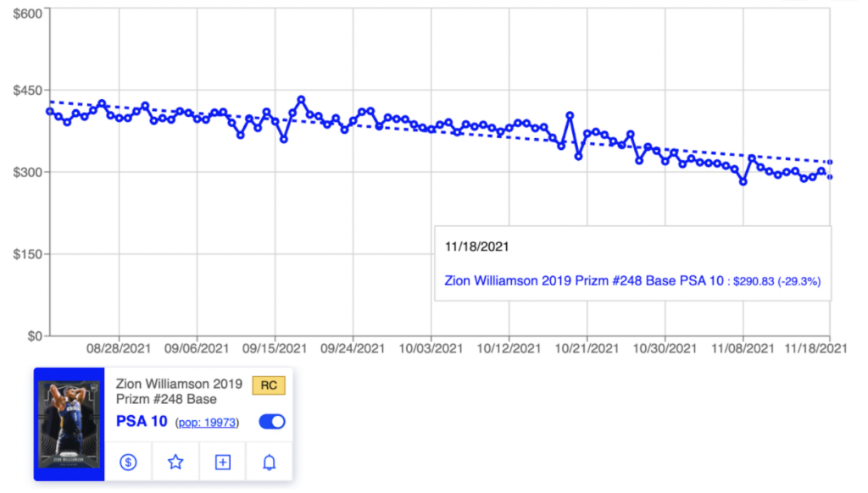The width and height of the screenshot is (868, 493).
Task: Click the 10/03/2021 x-axis date label
Action: point(431,349)
